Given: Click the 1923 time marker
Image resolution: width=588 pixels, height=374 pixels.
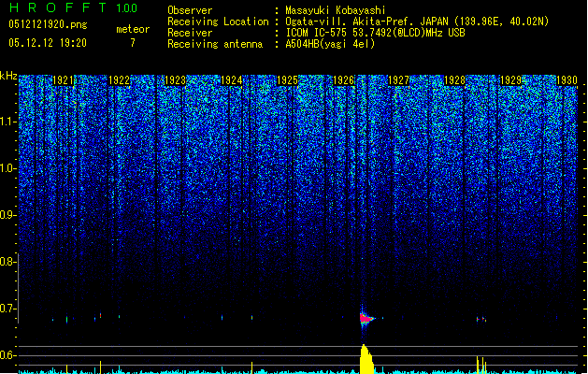Looking at the screenshot, I should (x=175, y=80).
